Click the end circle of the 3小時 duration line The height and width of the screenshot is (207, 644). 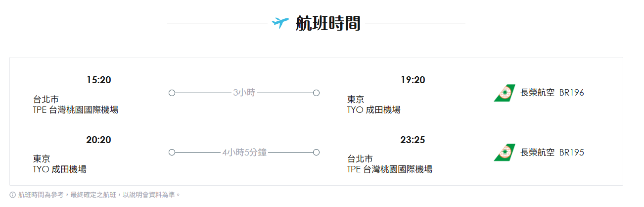pyautogui.click(x=316, y=93)
